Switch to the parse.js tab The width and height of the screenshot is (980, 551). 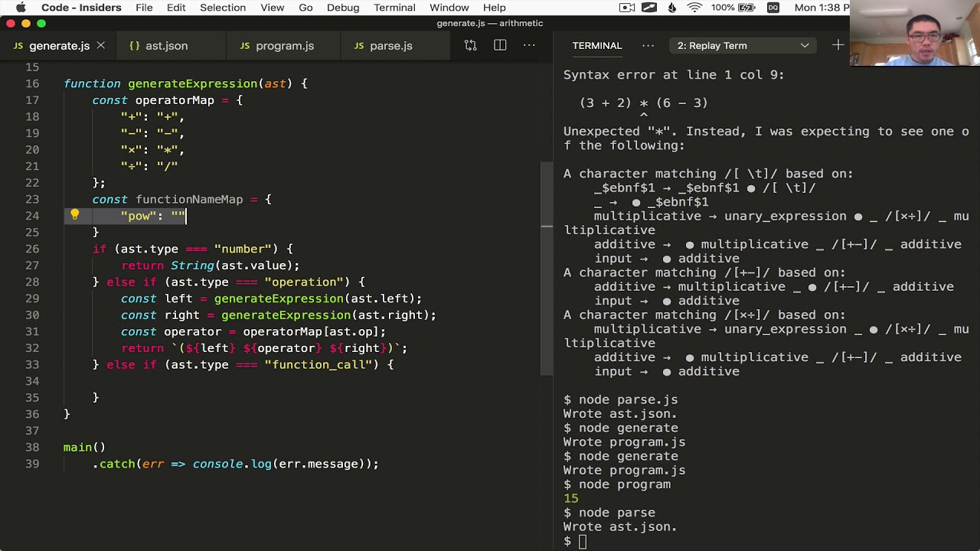(391, 46)
